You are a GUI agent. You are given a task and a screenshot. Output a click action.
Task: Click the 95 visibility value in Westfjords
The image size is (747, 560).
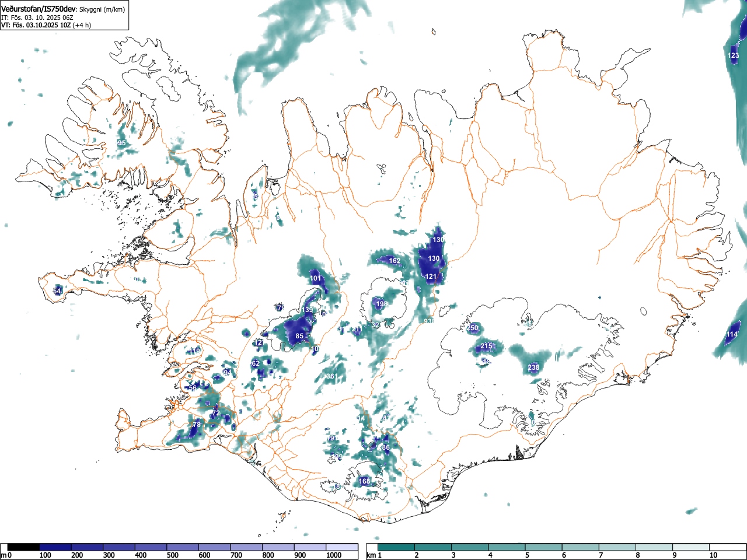[121, 143]
